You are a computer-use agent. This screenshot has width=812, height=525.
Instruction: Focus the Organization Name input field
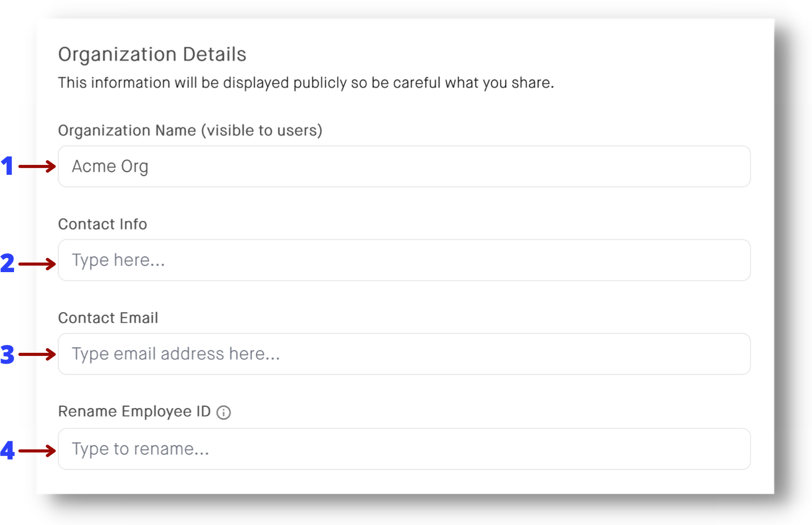click(404, 167)
